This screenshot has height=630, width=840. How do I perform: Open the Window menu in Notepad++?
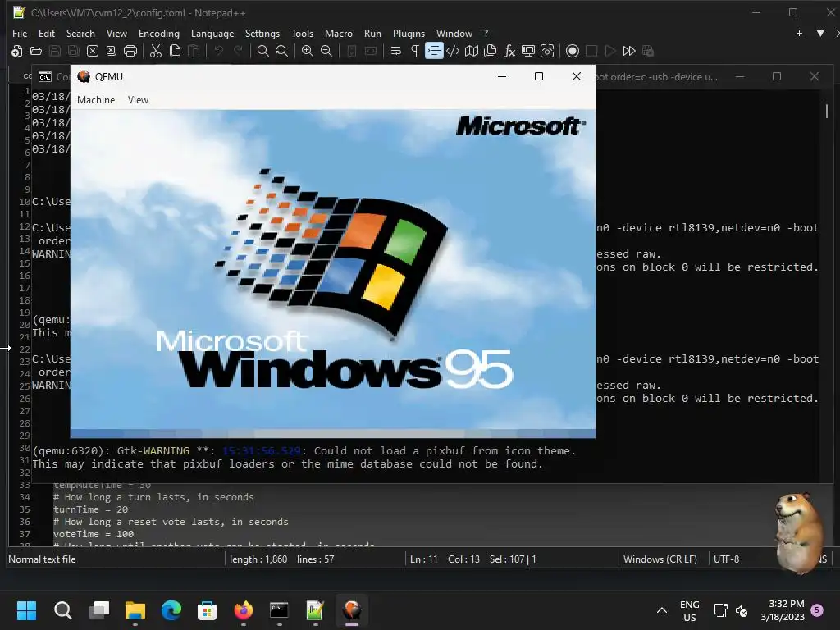[x=454, y=33]
